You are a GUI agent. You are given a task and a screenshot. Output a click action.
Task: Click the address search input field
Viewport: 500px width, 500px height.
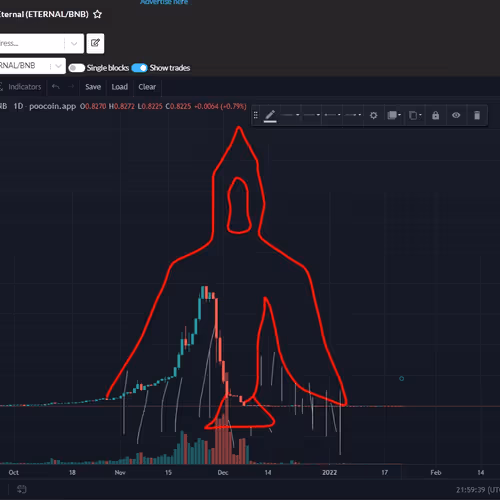[x=32, y=43]
